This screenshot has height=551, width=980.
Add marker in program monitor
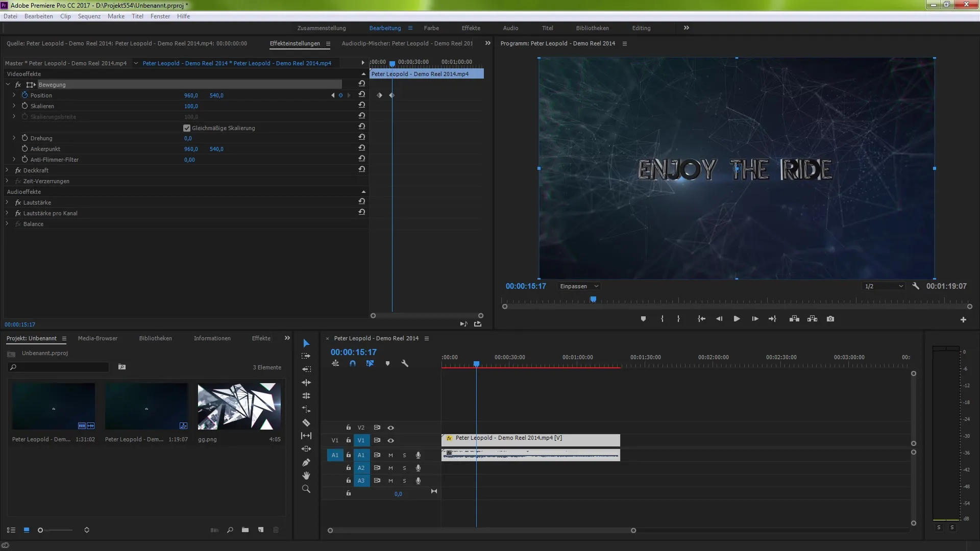tap(643, 319)
